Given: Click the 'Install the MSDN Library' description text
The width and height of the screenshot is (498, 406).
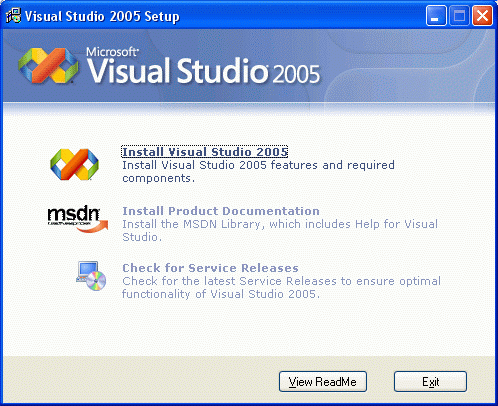Looking at the screenshot, I should click(x=280, y=230).
